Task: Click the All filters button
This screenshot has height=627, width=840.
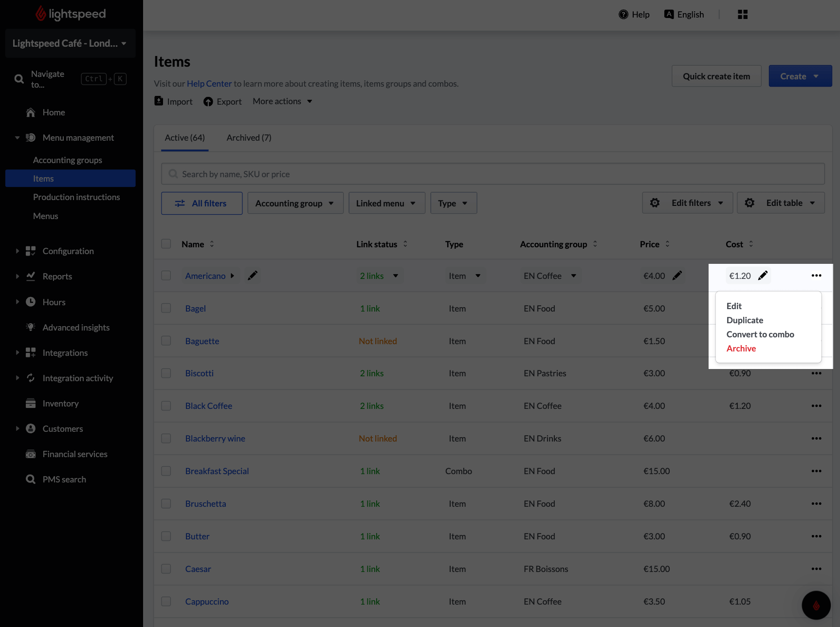Action: click(202, 203)
